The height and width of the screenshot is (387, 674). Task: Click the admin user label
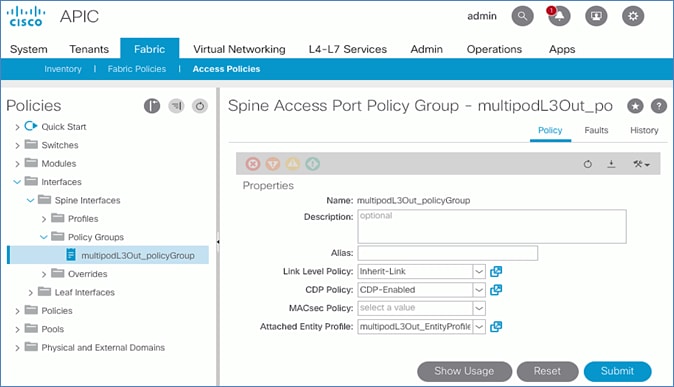(482, 16)
